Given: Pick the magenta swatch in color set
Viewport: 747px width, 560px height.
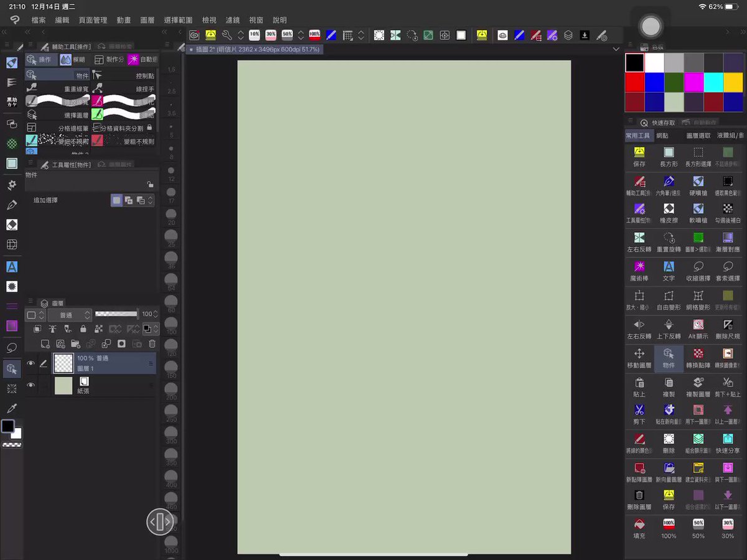Looking at the screenshot, I should 693,82.
